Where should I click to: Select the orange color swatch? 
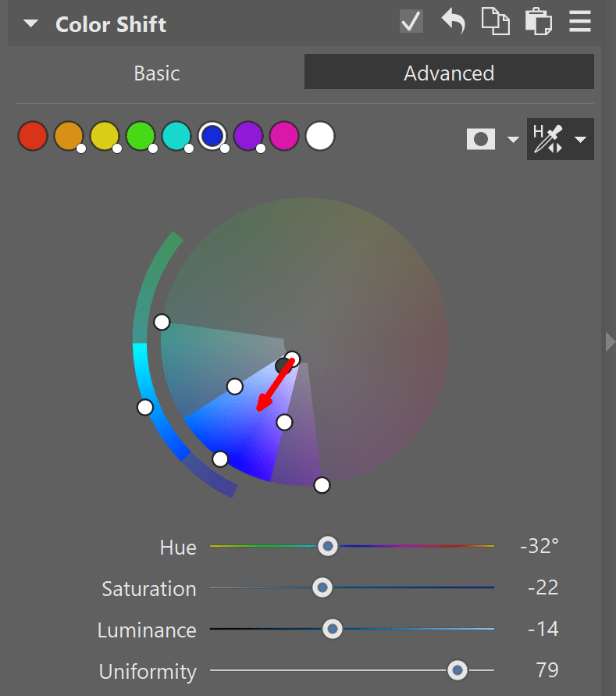point(69,136)
